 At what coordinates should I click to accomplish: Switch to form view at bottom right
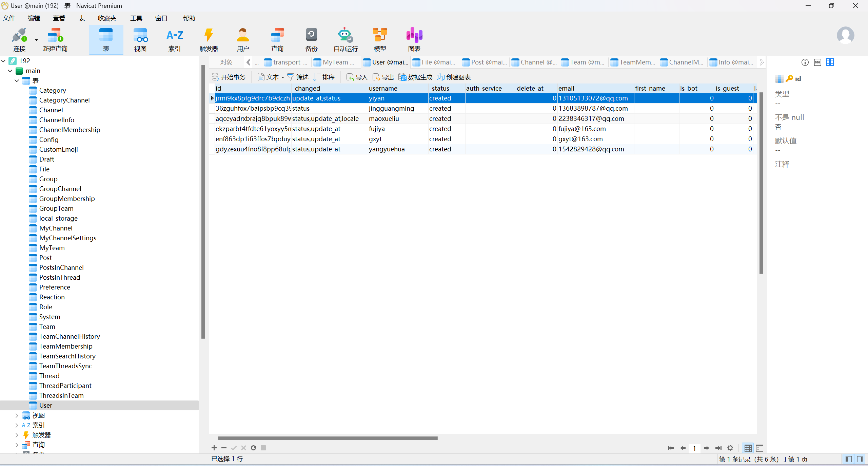(760, 448)
